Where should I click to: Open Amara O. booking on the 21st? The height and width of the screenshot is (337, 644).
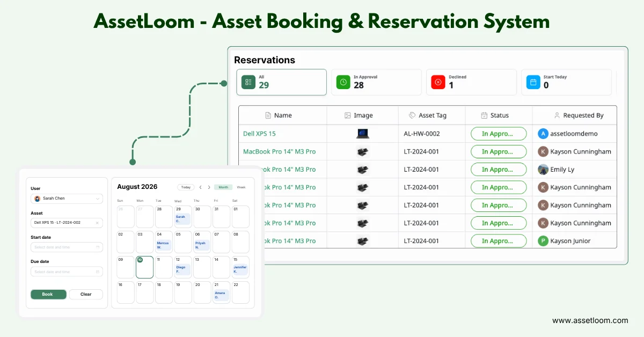[x=221, y=295]
